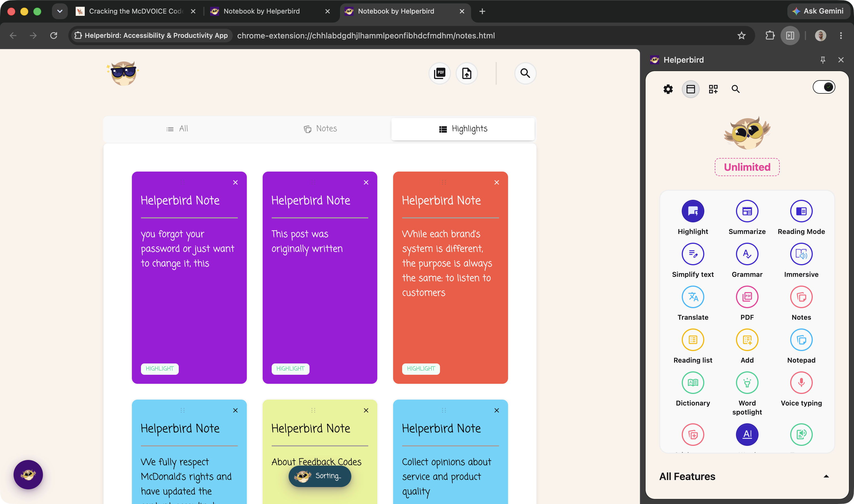This screenshot has width=854, height=504.
Task: Switch to the middle Notebook by Helperbird browser tab
Action: point(270,11)
